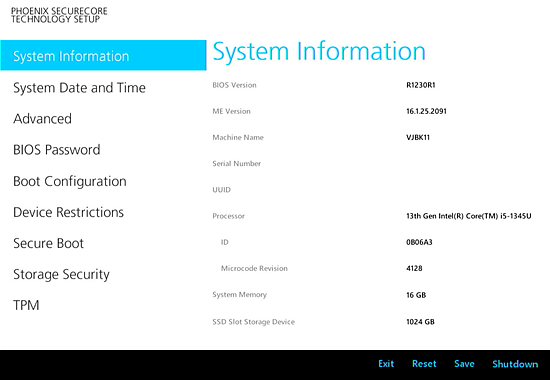Click the System Memory label
The width and height of the screenshot is (550, 380).
point(240,295)
